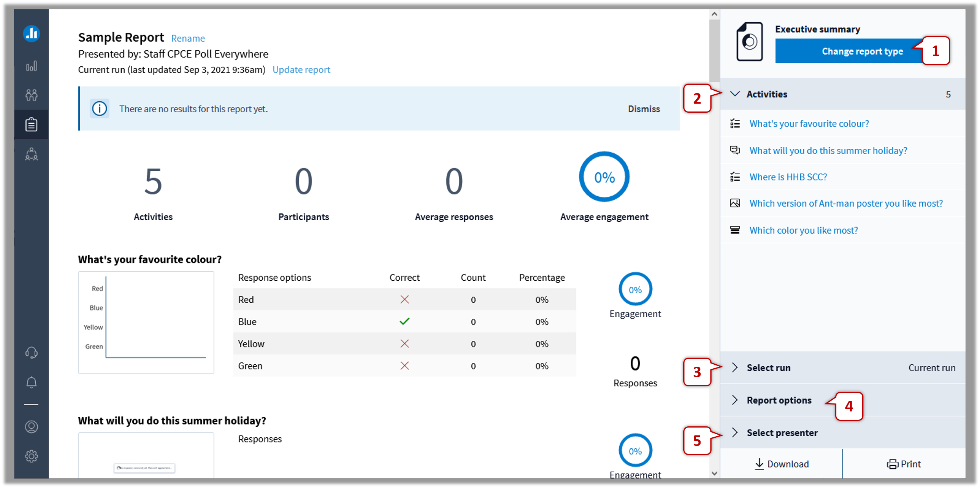Collapse the Activities list in panel
980x488 pixels.
[736, 94]
